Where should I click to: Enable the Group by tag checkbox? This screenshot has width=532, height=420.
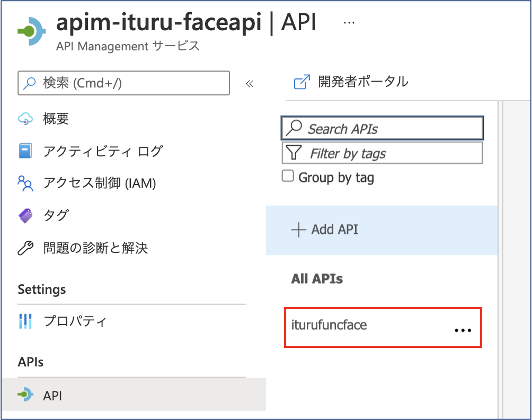pyautogui.click(x=288, y=176)
